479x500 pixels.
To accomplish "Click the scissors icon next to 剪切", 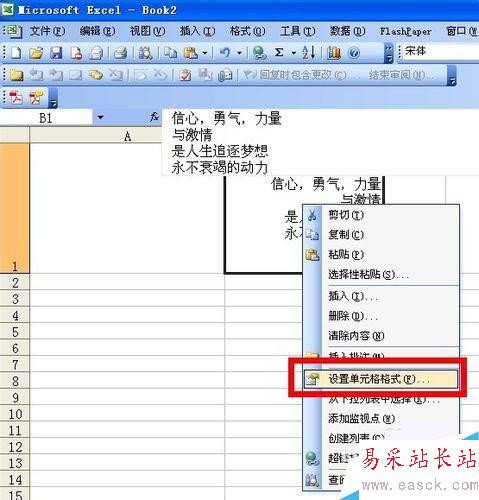I will click(x=312, y=215).
